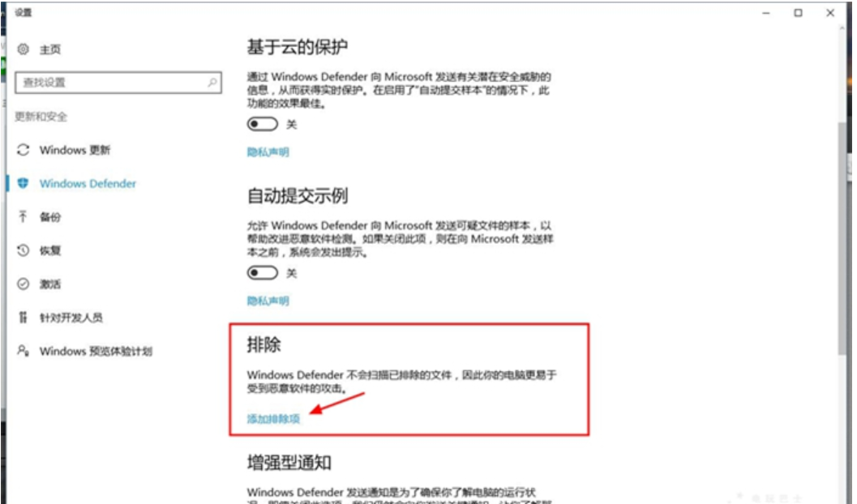Viewport: 857px width, 504px height.
Task: Select the 备份 sidebar item
Action: pos(50,217)
